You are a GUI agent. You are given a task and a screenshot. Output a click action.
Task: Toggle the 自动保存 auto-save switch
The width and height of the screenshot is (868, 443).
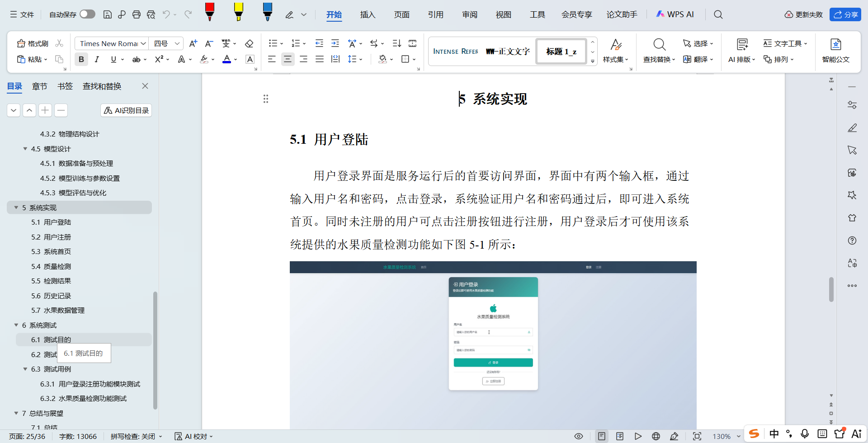click(x=87, y=14)
